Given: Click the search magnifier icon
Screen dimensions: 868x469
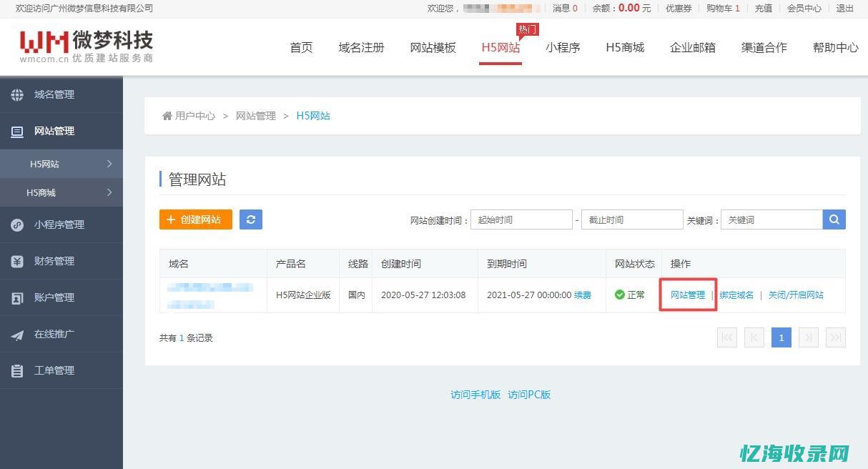Looking at the screenshot, I should [x=834, y=219].
